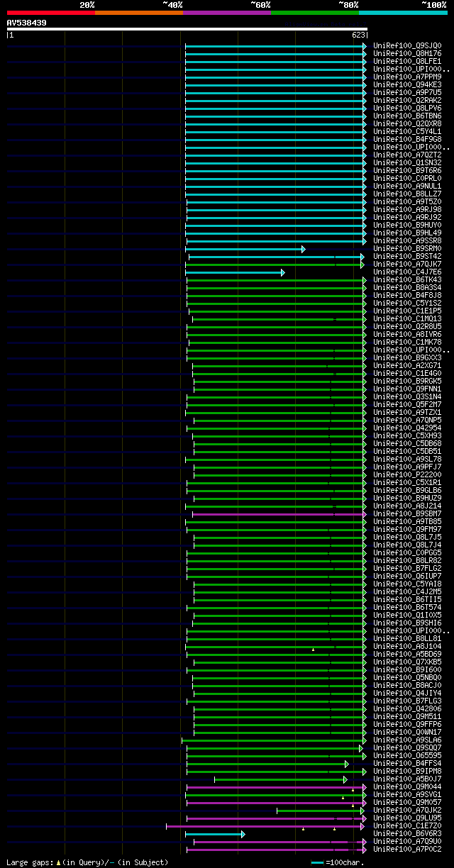Select the UniRef100_A7QZT2 label
Image resolution: width=454 pixels, height=868 pixels.
pyautogui.click(x=407, y=155)
